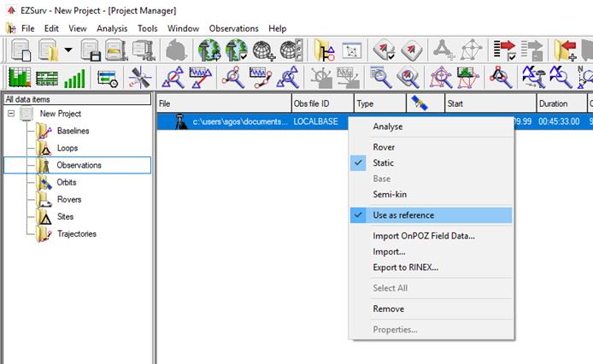This screenshot has height=364, width=593.
Task: Open the Analysis menu
Action: click(x=112, y=28)
